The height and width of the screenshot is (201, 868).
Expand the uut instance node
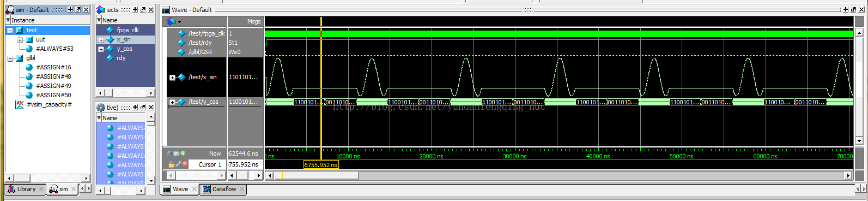click(20, 40)
